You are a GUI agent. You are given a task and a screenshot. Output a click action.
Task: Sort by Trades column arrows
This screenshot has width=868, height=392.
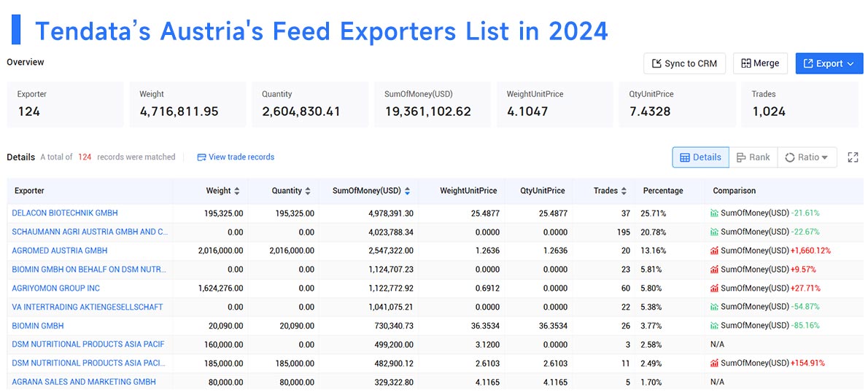624,191
